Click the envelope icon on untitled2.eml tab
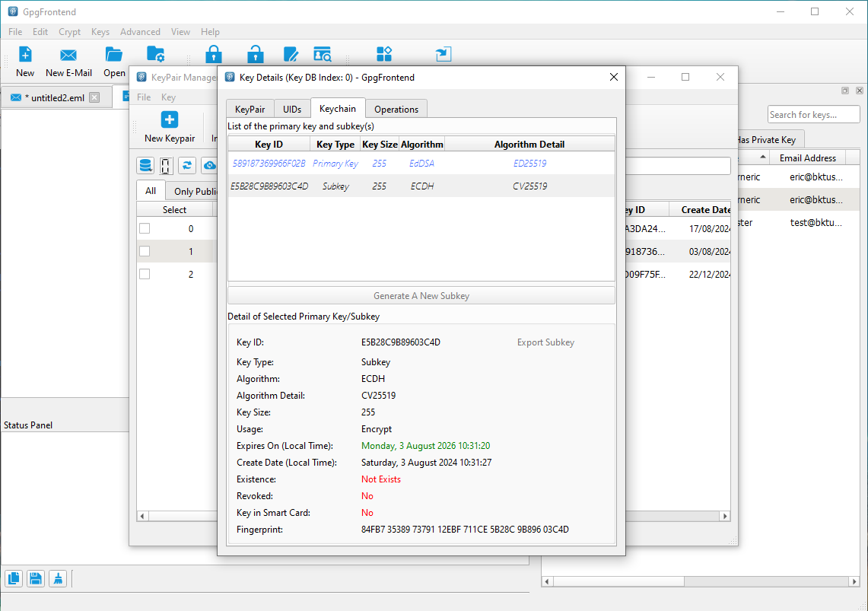868x611 pixels. pyautogui.click(x=16, y=97)
